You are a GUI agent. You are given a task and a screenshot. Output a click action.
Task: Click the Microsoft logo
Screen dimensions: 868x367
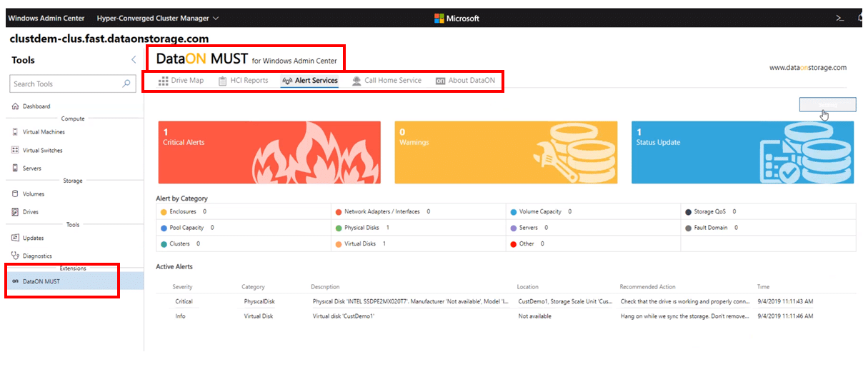pyautogui.click(x=457, y=18)
